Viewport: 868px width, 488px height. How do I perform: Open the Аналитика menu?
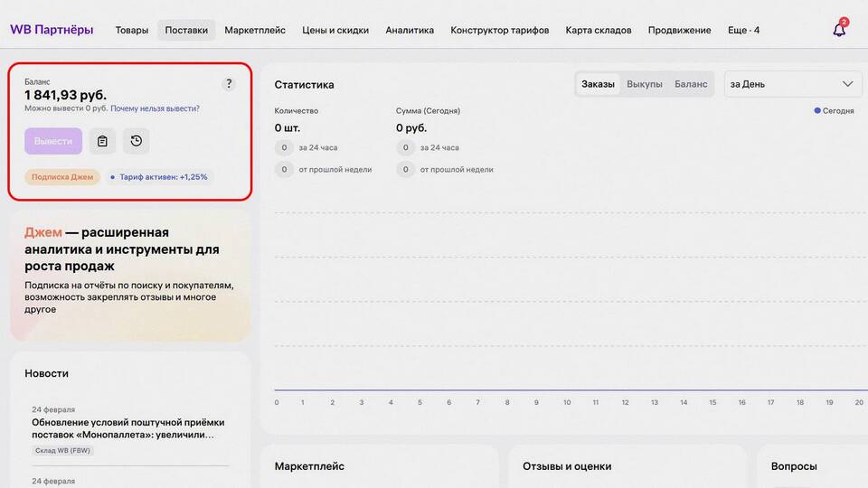410,31
